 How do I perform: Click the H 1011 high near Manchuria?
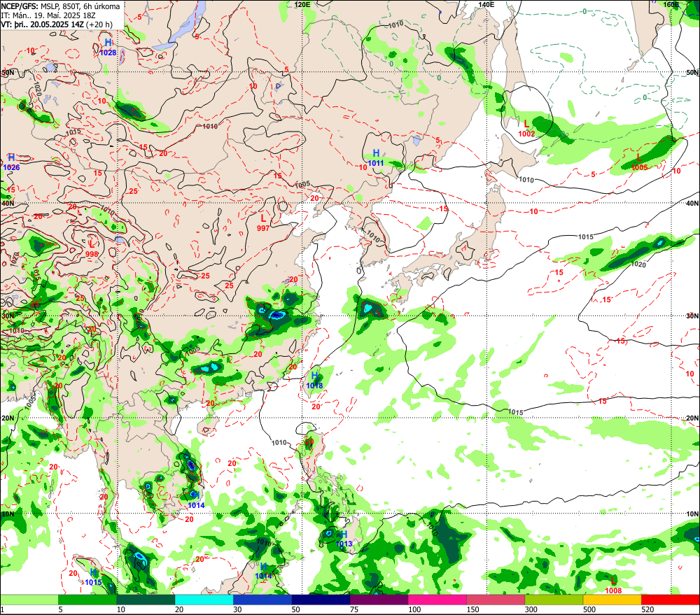point(376,158)
